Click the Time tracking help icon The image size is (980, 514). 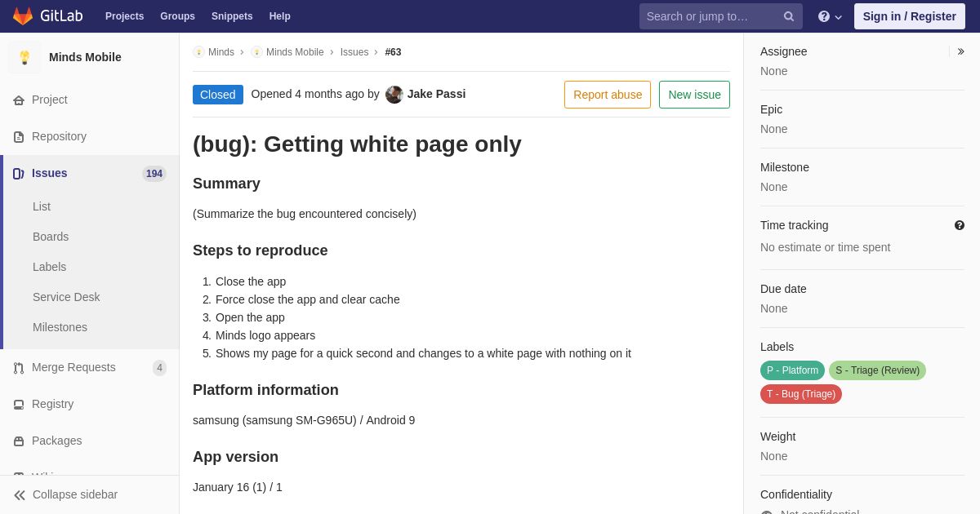click(960, 225)
